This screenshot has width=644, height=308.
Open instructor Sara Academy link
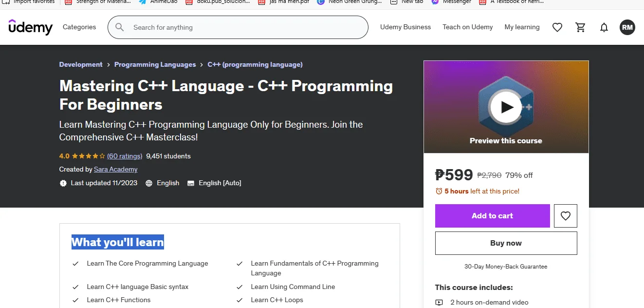coord(115,170)
